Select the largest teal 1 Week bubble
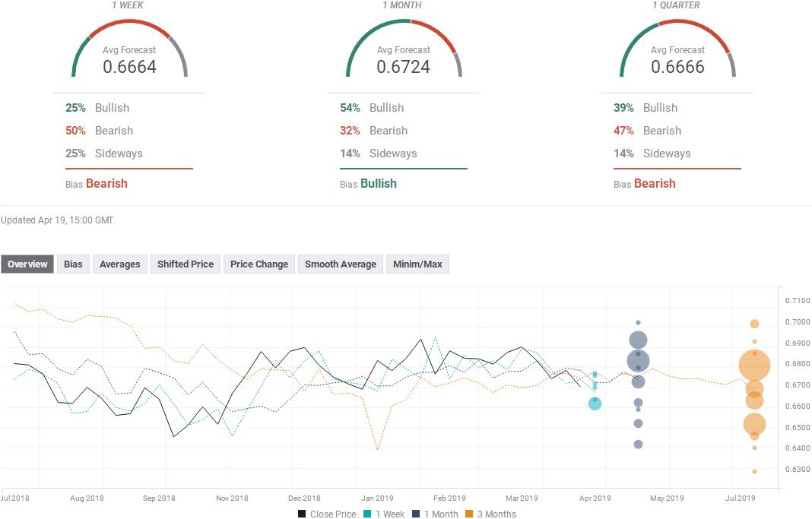 [x=595, y=403]
